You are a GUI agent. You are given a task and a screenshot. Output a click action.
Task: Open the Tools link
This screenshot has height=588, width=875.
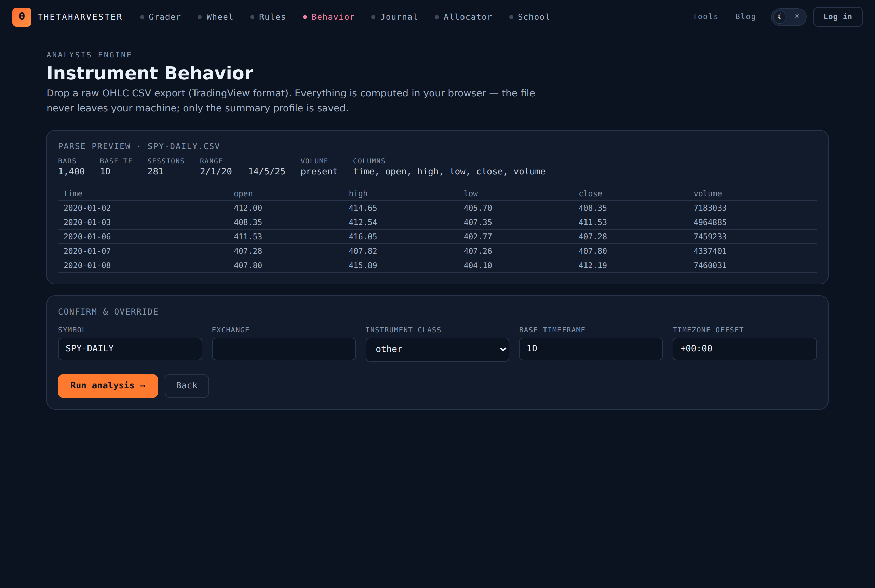point(705,17)
